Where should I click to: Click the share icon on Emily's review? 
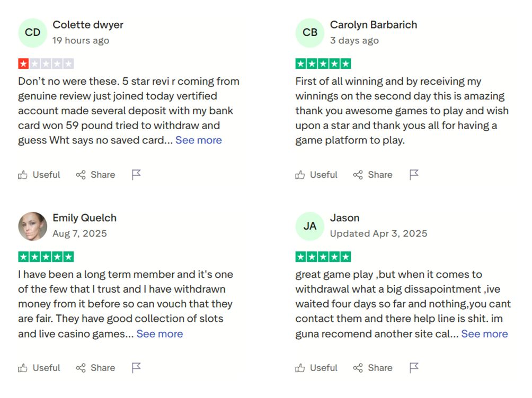(x=81, y=367)
